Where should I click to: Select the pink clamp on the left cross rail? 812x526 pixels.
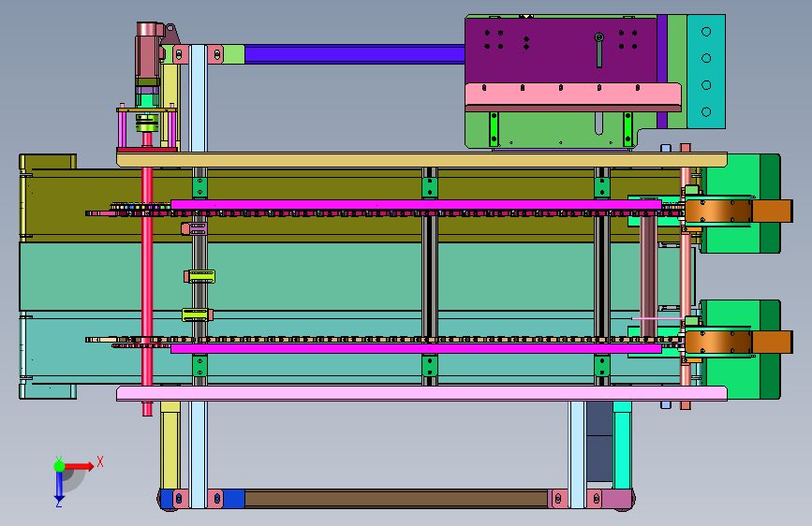tap(195, 228)
